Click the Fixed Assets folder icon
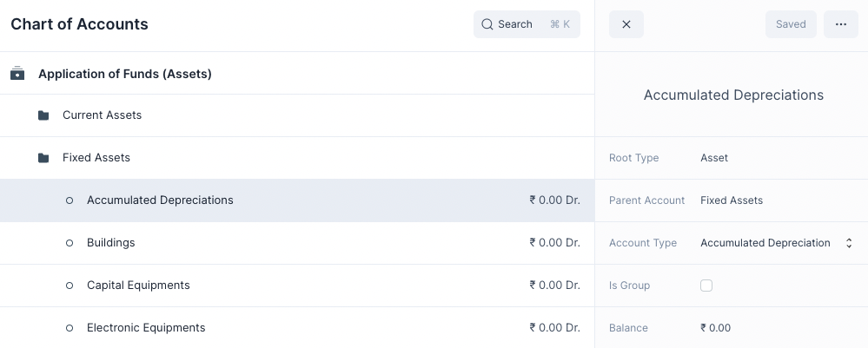Screen dimensions: 868x348 coord(43,158)
